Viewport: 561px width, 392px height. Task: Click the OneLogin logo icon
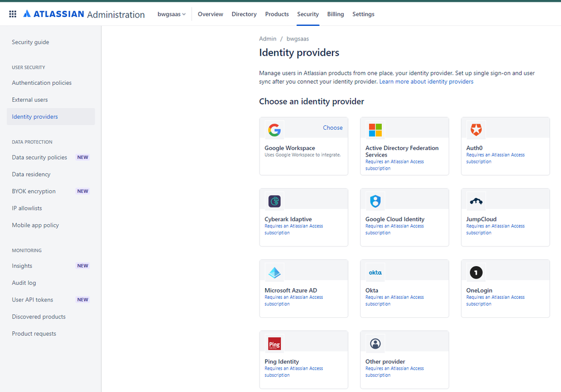pos(476,272)
